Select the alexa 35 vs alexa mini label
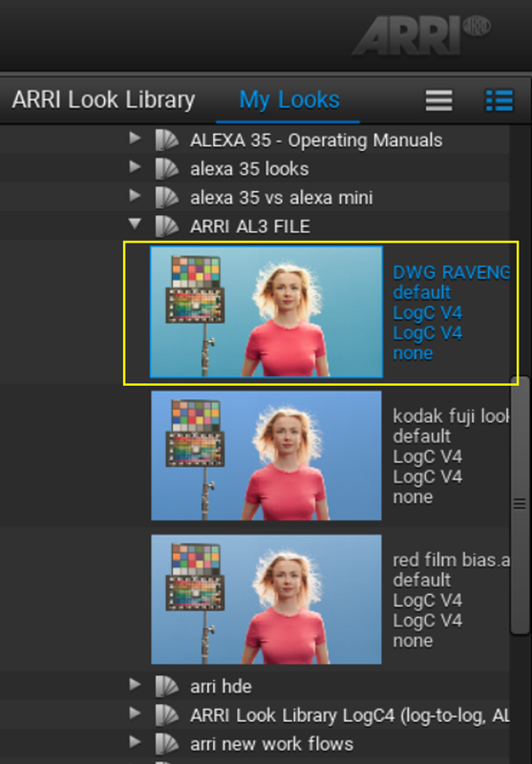Image resolution: width=532 pixels, height=764 pixels. click(x=281, y=198)
